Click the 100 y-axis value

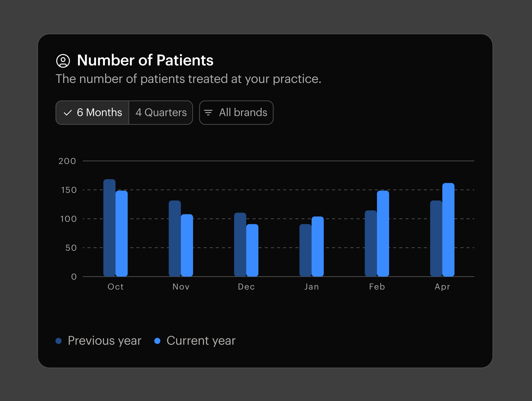coord(68,219)
